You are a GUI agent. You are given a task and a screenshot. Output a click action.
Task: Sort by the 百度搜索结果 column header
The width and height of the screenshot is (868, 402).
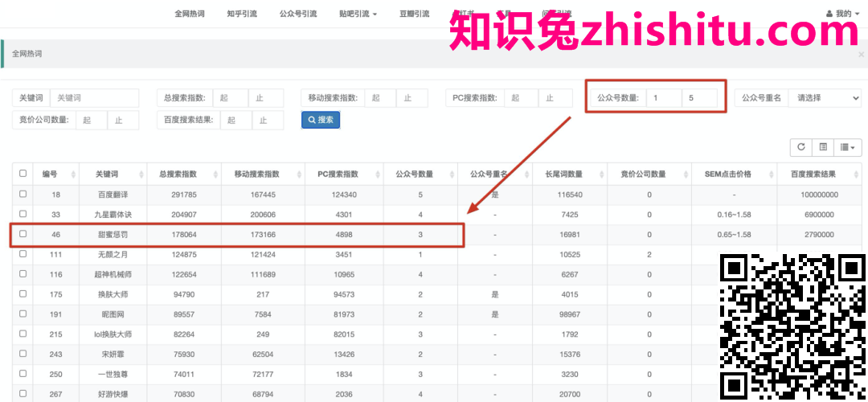pyautogui.click(x=819, y=174)
